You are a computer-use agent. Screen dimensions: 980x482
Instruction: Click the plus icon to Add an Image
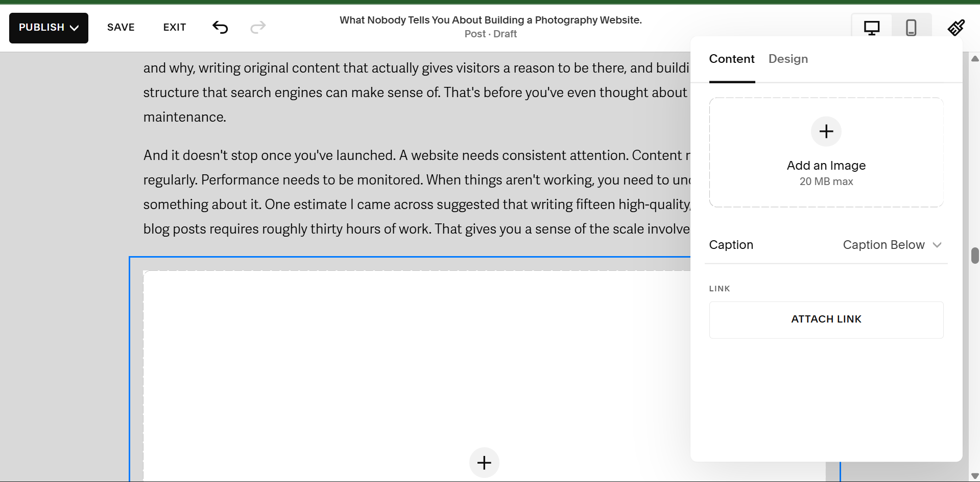point(826,131)
